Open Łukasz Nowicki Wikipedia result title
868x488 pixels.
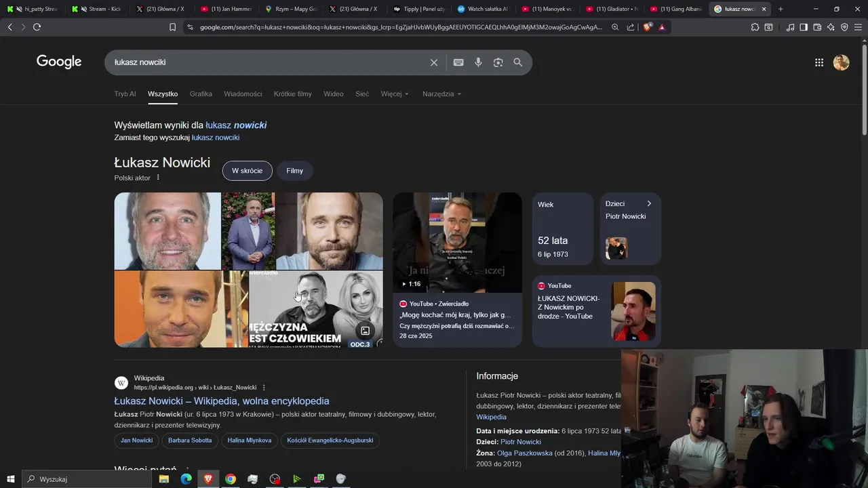tap(222, 401)
